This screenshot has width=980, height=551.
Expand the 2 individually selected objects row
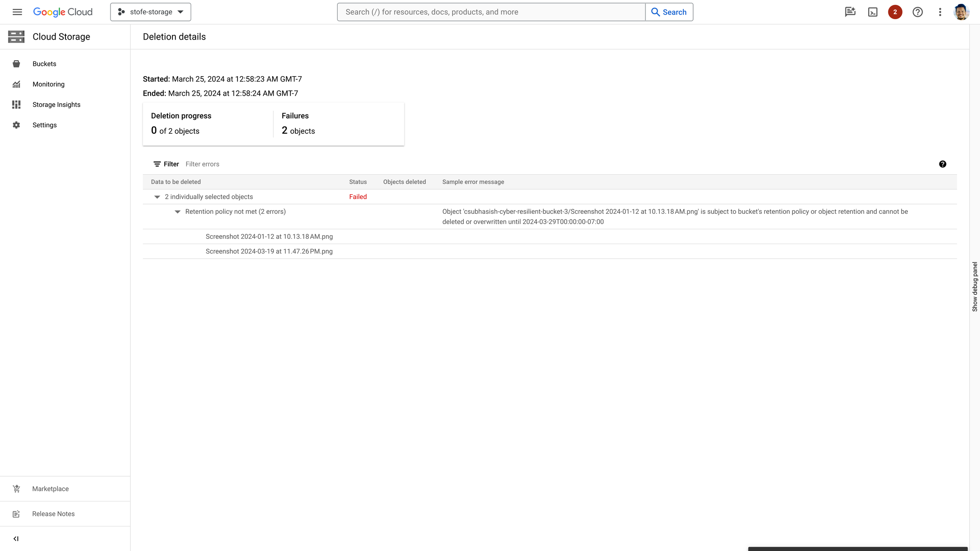(156, 197)
